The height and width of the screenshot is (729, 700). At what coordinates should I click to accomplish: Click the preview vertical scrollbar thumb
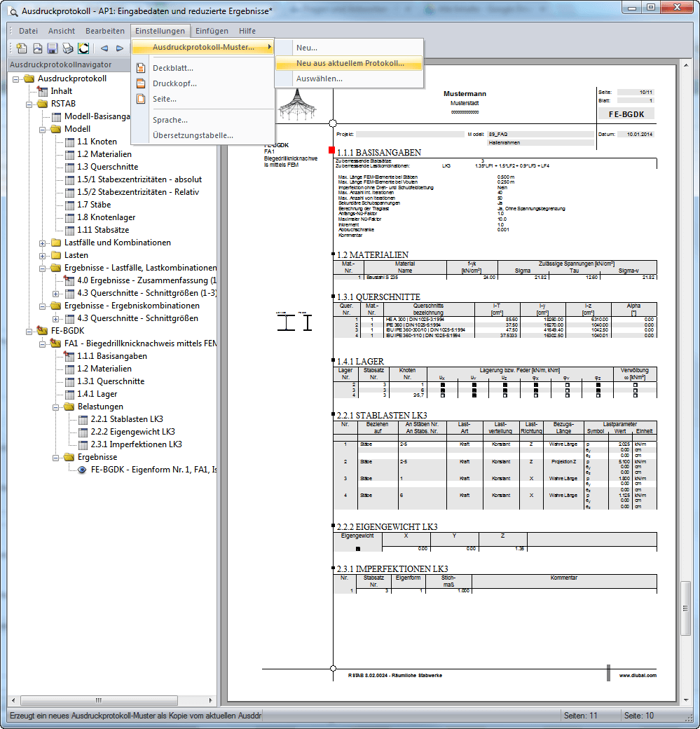point(686,608)
